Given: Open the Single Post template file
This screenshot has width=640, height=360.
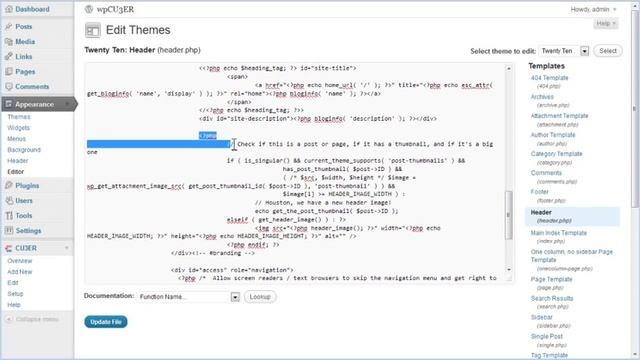Looking at the screenshot, I should click(x=547, y=336).
